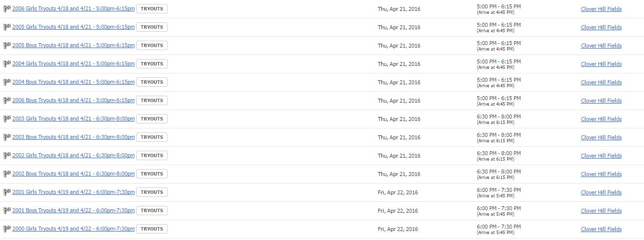The height and width of the screenshot is (240, 644).
Task: Click TRYOUTS tag on 2002 Boys row
Action: tap(152, 174)
